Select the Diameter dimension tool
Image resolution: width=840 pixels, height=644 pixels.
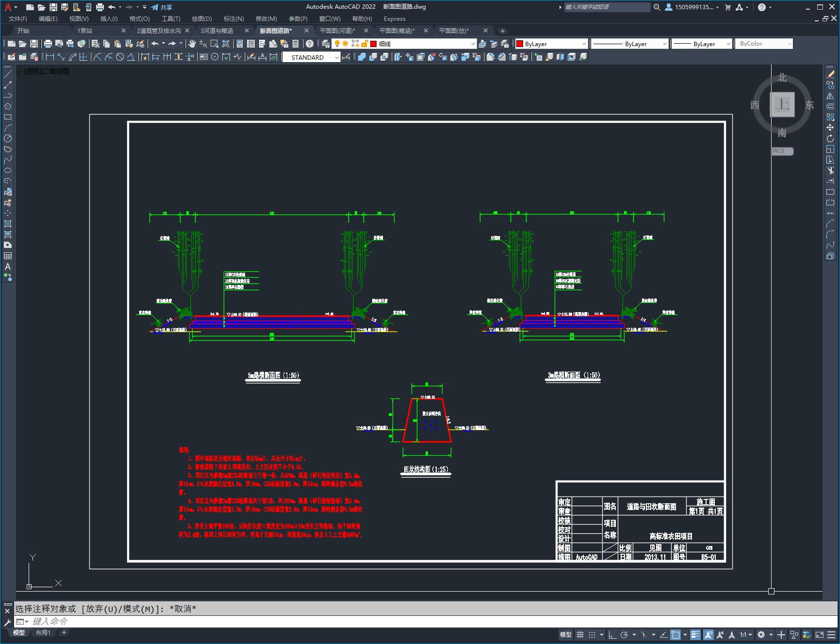click(120, 57)
